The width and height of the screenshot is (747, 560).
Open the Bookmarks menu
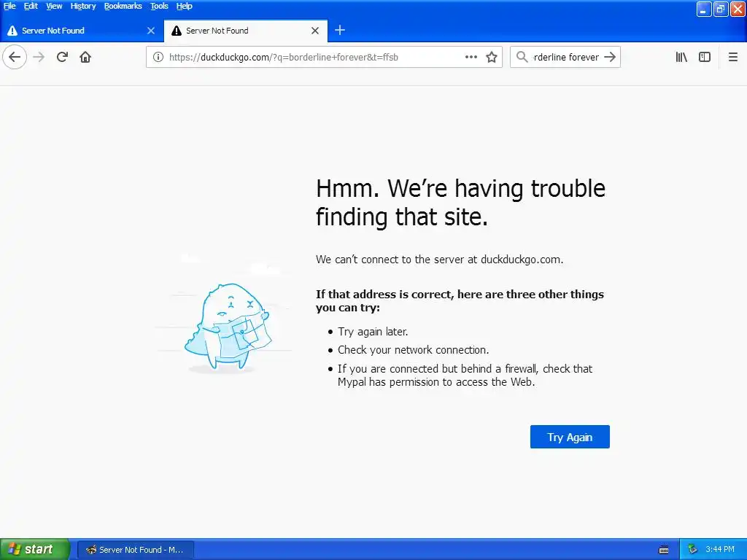point(123,6)
